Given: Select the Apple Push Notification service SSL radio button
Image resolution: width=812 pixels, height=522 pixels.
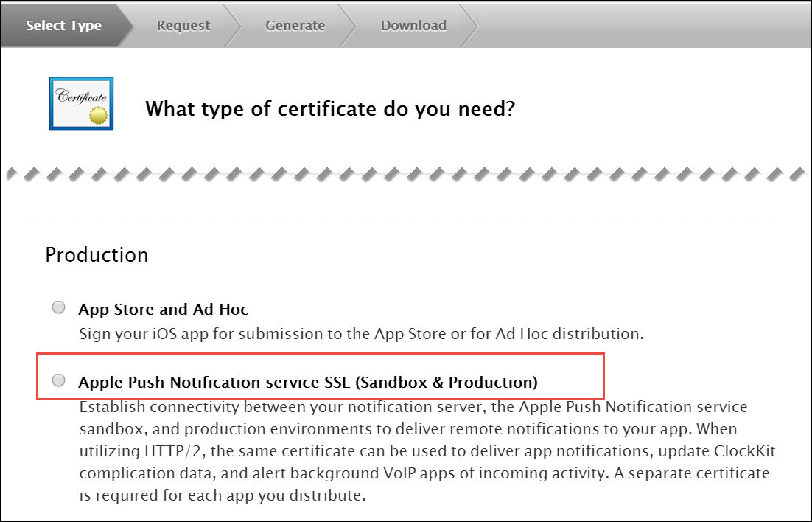Looking at the screenshot, I should coord(59,380).
